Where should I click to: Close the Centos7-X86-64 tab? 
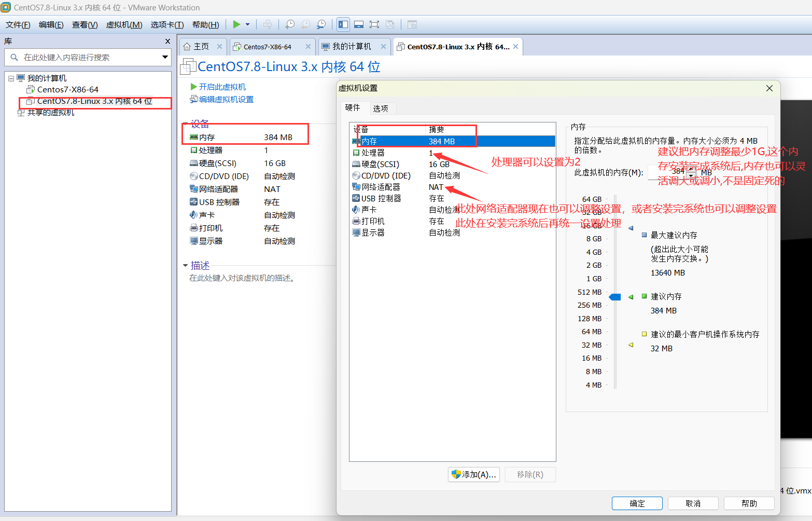(308, 47)
